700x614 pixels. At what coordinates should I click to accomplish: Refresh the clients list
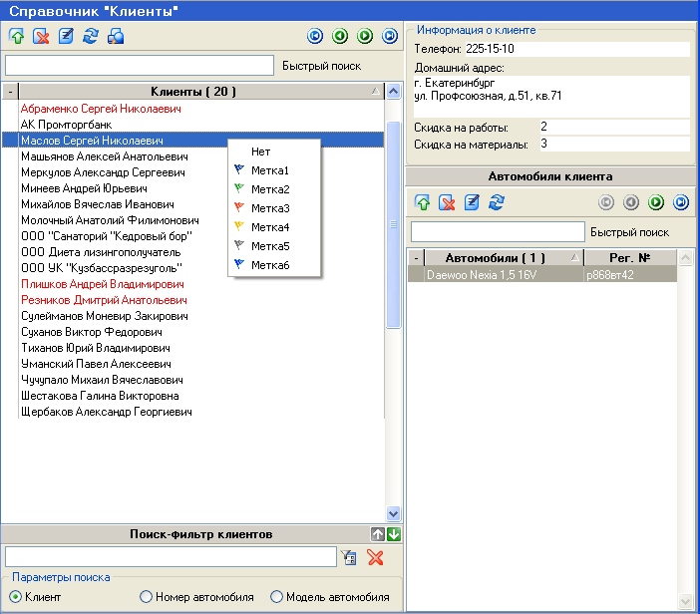[91, 37]
